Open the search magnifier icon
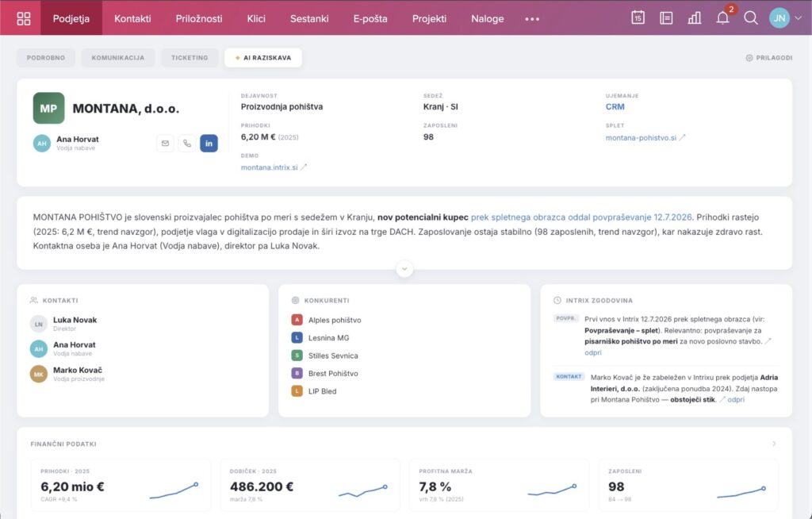Viewport: 812px width, 519px height. (x=750, y=18)
